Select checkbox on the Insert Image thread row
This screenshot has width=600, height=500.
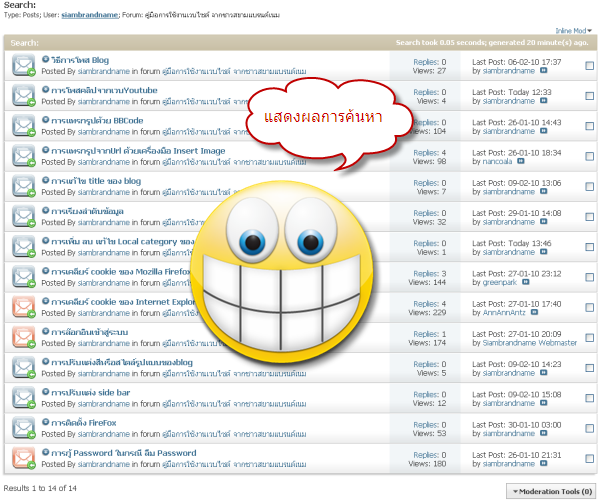click(x=589, y=156)
